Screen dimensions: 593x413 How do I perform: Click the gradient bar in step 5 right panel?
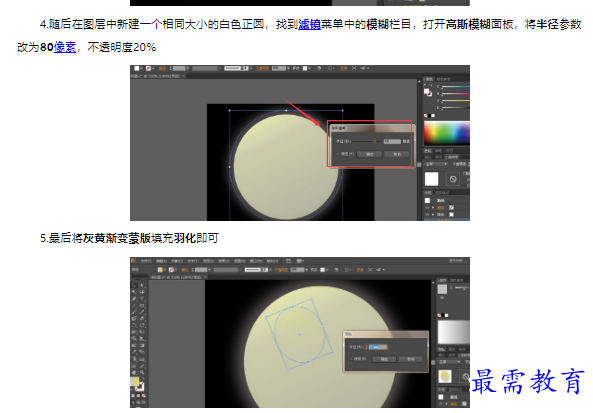[x=454, y=332]
